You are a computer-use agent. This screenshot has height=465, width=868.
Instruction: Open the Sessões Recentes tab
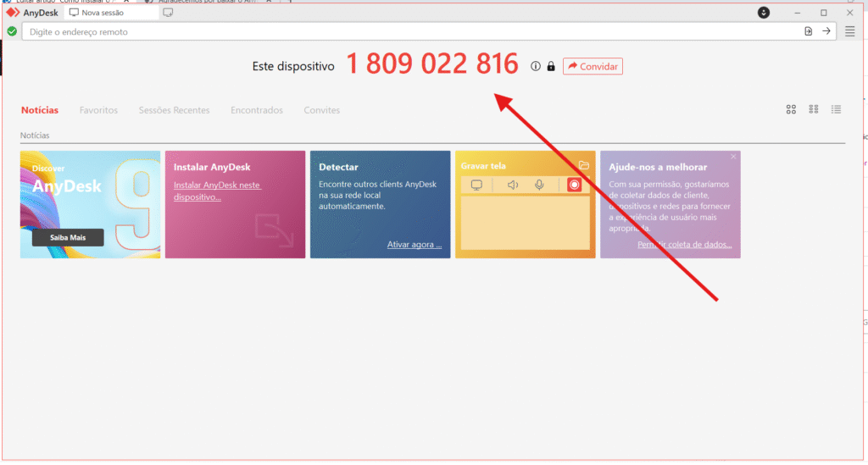coord(174,110)
